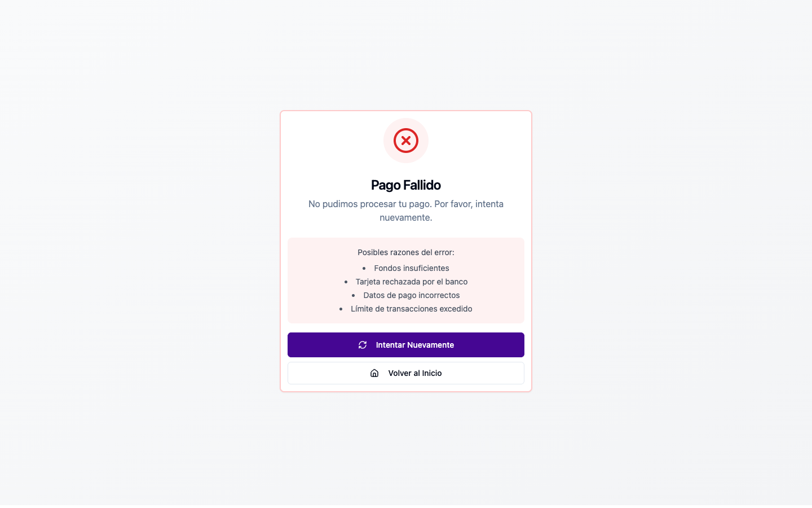Screen dimensions: 812x508
Task: Click the bullet before Tarjeta rechazada
Action: [x=346, y=282]
